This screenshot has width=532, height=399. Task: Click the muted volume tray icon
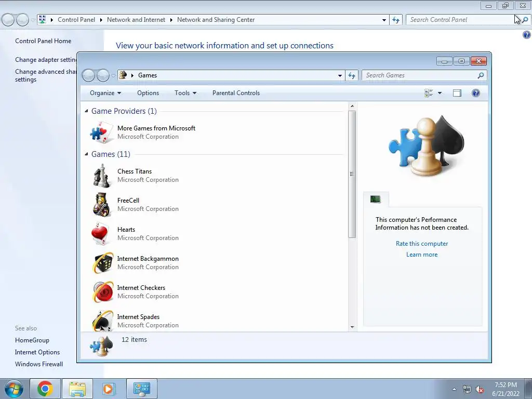tap(480, 390)
